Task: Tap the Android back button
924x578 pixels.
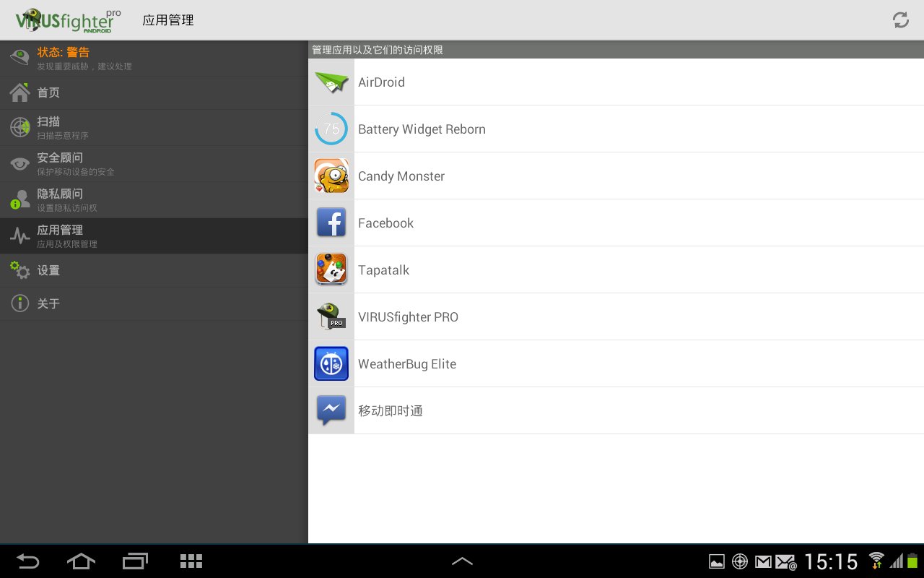Action: pyautogui.click(x=27, y=561)
